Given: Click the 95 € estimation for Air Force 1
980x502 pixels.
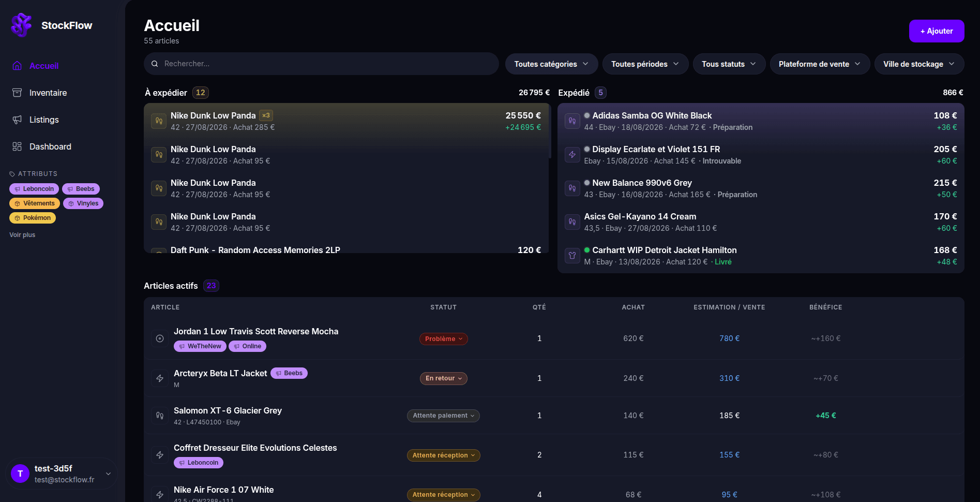Looking at the screenshot, I should (729, 495).
